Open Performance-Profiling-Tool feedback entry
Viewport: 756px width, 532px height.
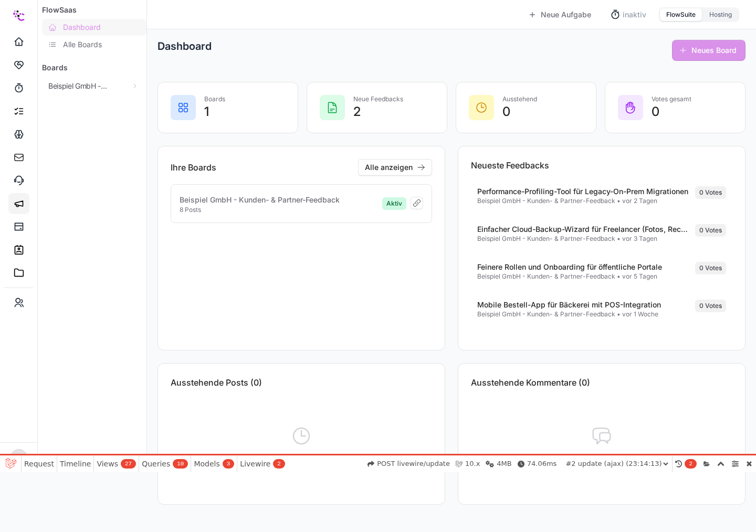(x=602, y=196)
